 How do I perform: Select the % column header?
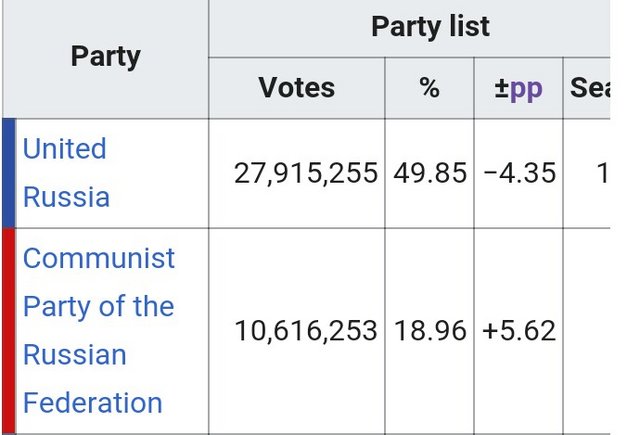(x=429, y=88)
